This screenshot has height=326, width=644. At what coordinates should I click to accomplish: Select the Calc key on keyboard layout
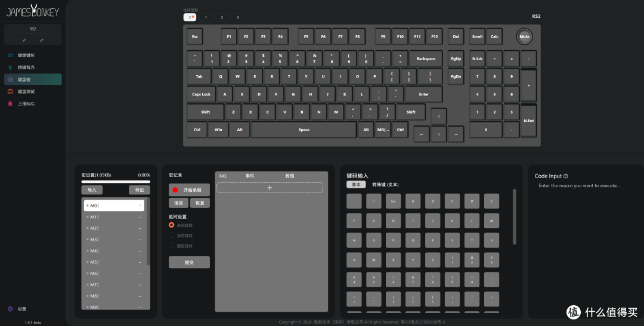tap(494, 36)
